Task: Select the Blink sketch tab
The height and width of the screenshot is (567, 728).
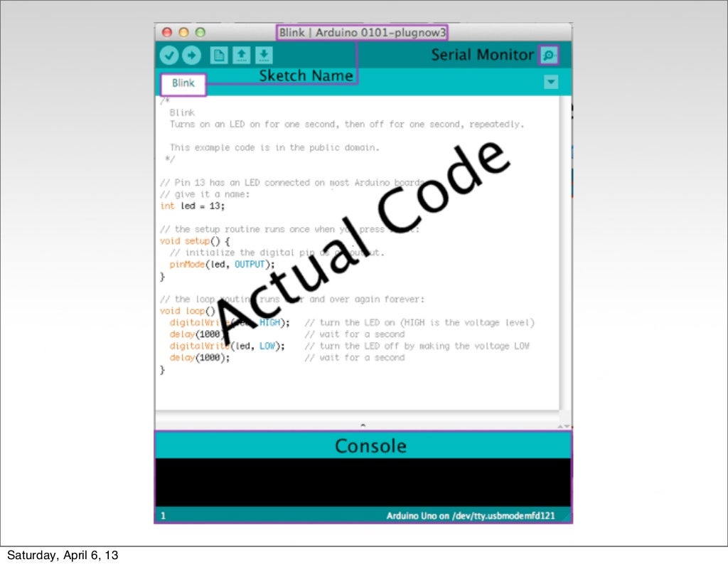Action: pyautogui.click(x=183, y=84)
